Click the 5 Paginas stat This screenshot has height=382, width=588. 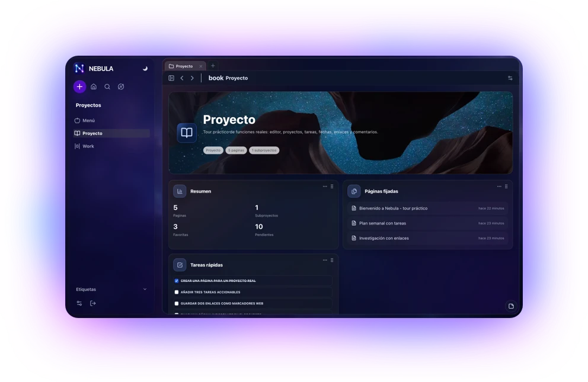pyautogui.click(x=180, y=210)
